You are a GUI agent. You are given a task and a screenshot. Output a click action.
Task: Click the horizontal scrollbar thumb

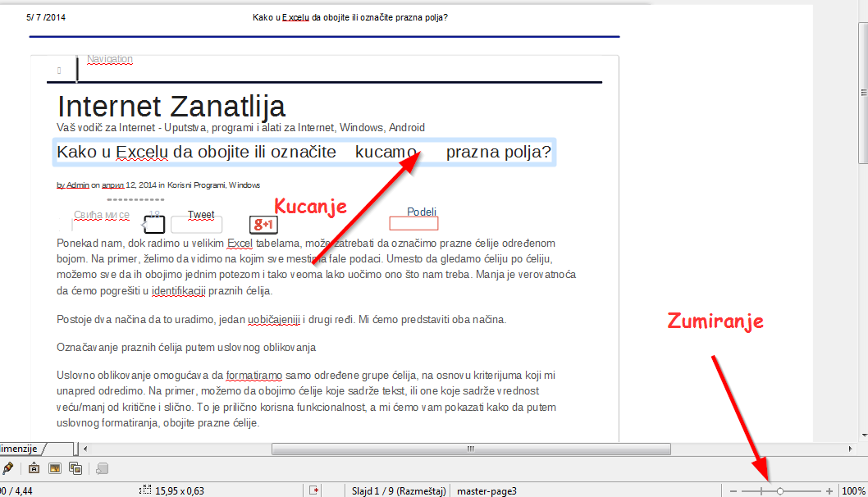[x=471, y=449]
